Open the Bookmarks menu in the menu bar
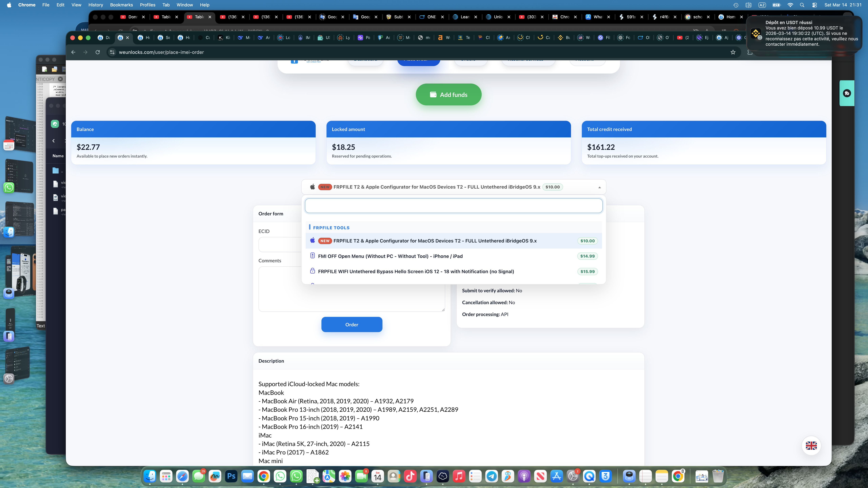Viewport: 868px width, 488px height. coord(121,5)
